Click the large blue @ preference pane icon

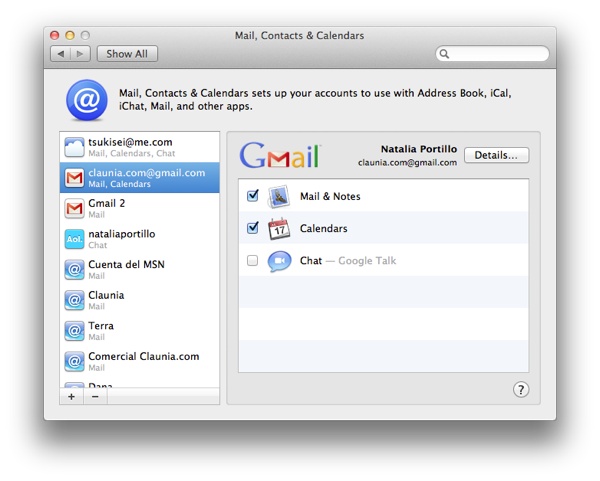87,100
